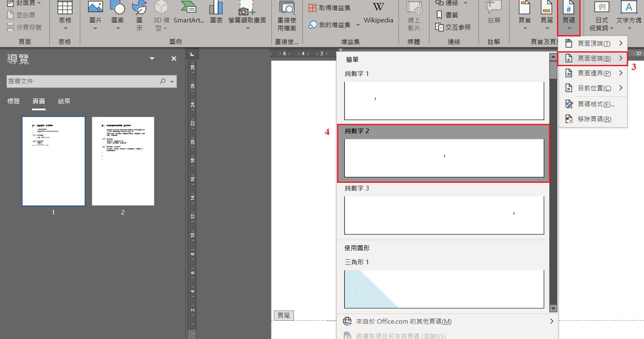Select the 純數字 2 page number preview

click(x=444, y=158)
